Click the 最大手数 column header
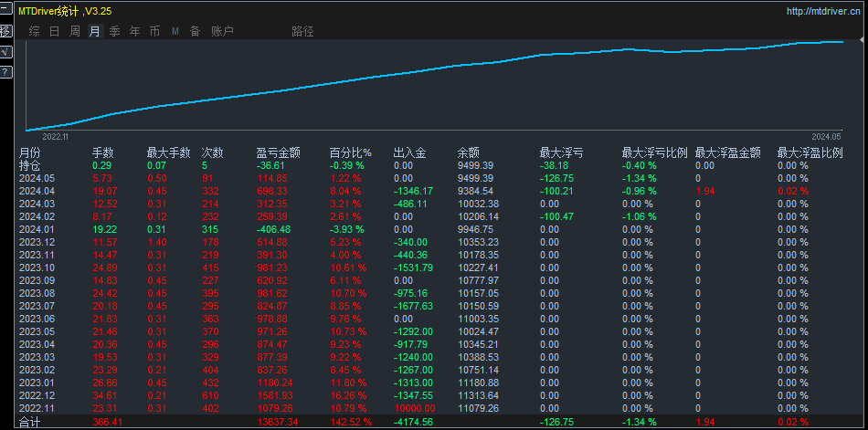The image size is (868, 430). (168, 152)
